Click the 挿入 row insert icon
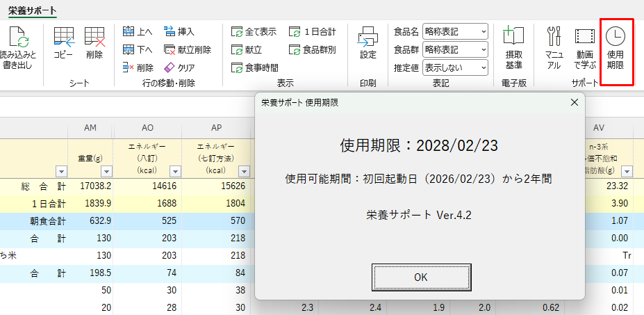Viewport: 644px width, 315px height. pyautogui.click(x=179, y=31)
